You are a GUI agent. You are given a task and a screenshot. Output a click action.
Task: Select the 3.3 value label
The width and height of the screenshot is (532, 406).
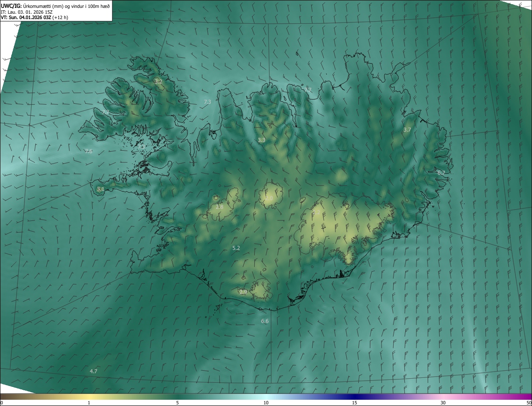pyautogui.click(x=261, y=140)
